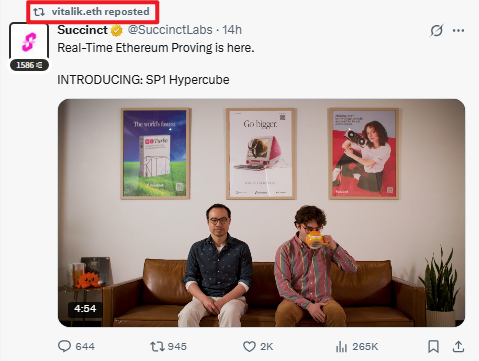Play the SP1 Hypercube video

pyautogui.click(x=261, y=213)
